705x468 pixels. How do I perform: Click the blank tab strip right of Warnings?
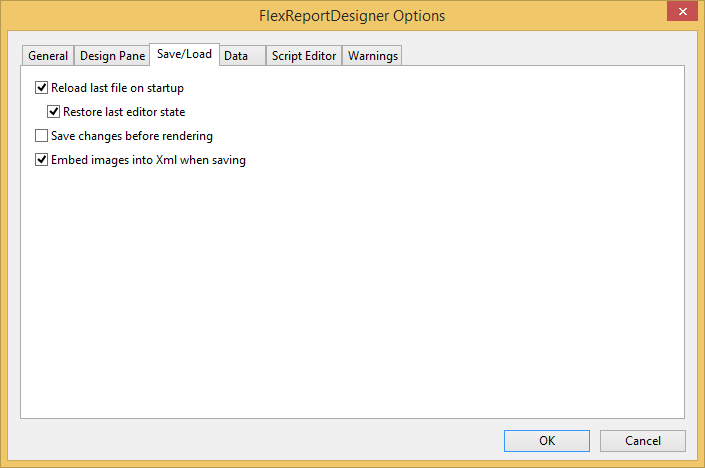[x=540, y=56]
